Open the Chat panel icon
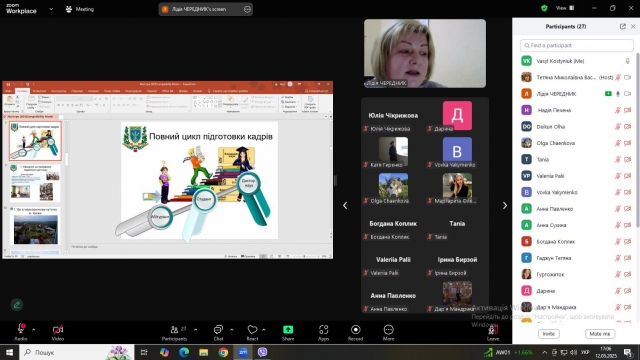The height and width of the screenshot is (360, 640). [218, 330]
